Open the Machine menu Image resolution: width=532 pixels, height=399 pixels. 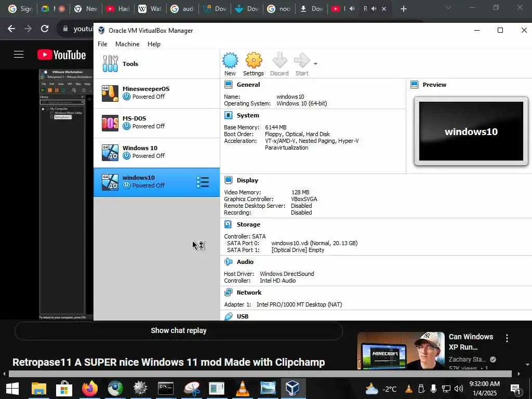tap(127, 44)
